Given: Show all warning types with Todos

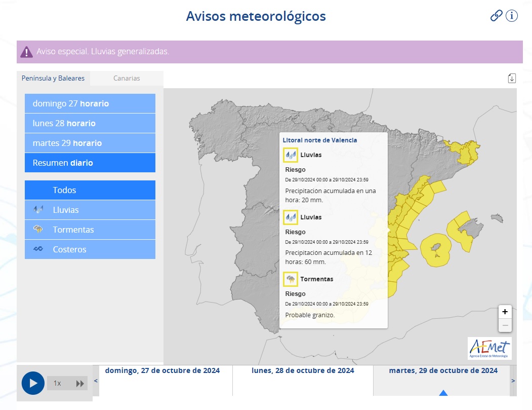Looking at the screenshot, I should [x=90, y=190].
